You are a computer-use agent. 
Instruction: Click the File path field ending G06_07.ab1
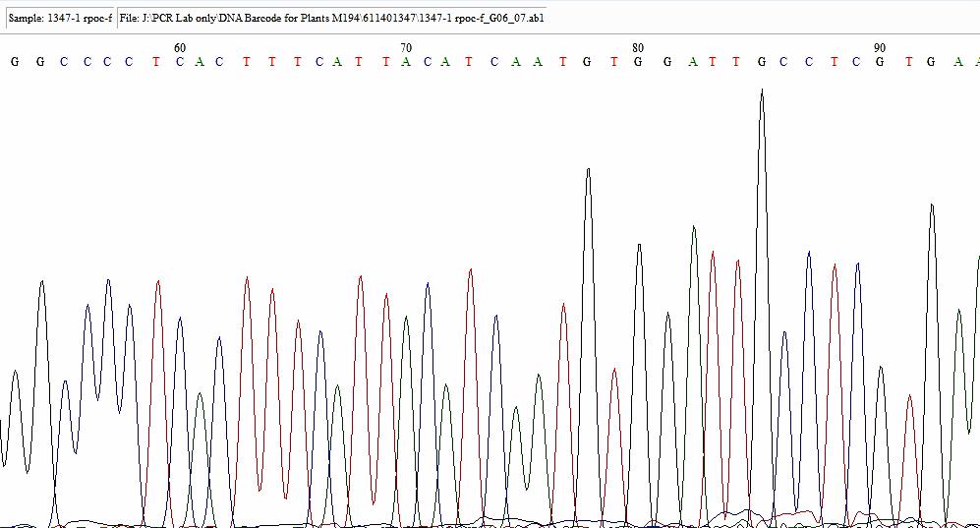pos(332,18)
